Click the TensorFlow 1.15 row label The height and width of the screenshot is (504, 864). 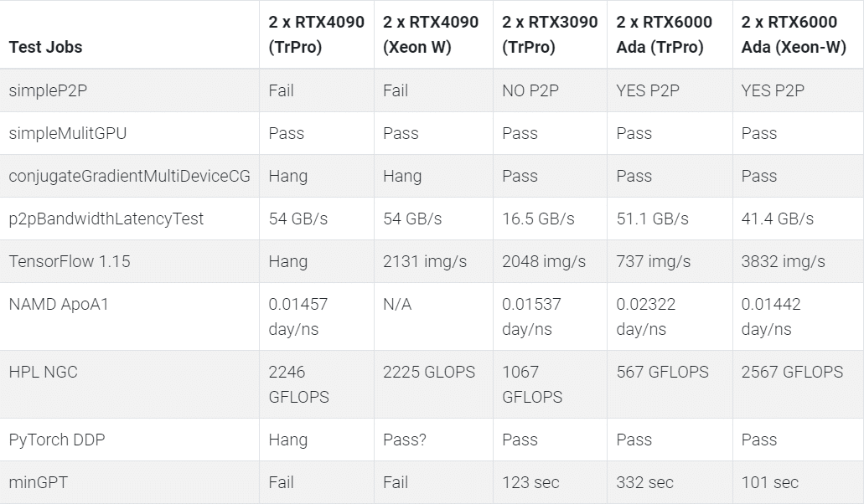(70, 261)
